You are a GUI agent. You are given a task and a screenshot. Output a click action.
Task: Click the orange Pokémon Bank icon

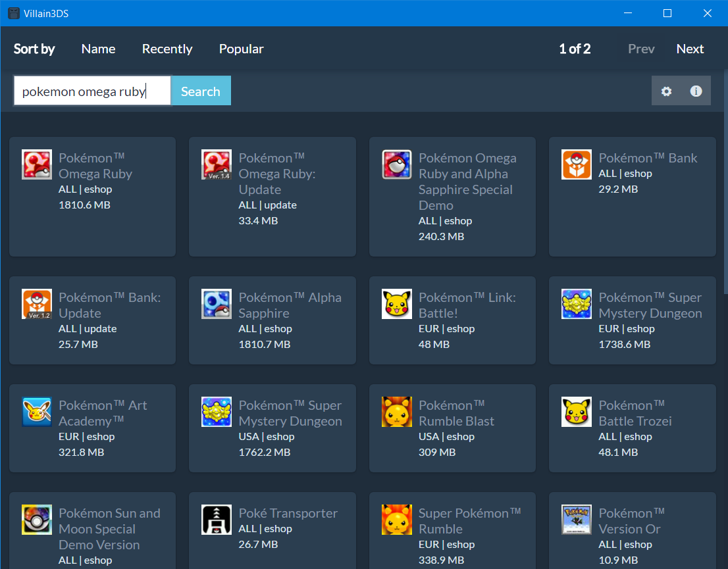[x=576, y=164]
